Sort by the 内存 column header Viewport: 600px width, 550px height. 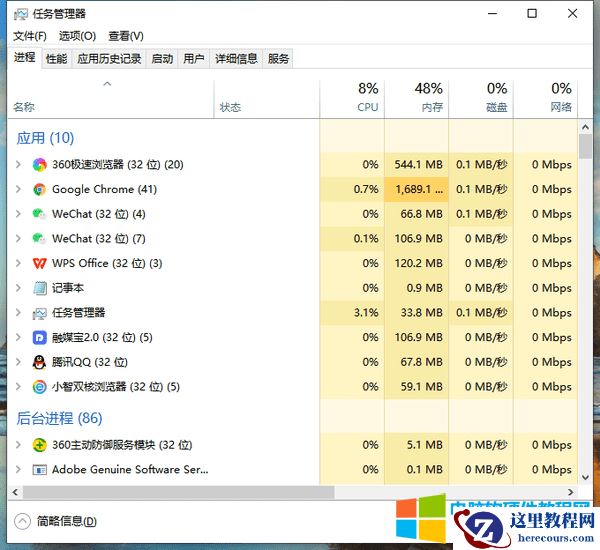416,99
